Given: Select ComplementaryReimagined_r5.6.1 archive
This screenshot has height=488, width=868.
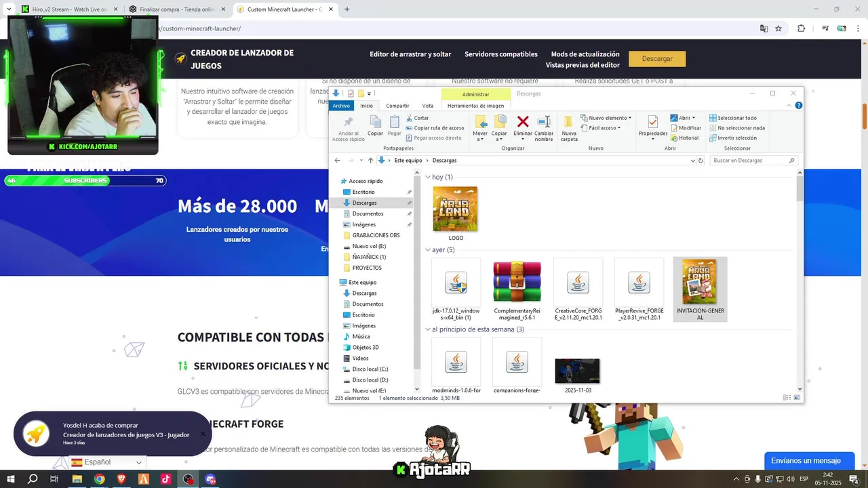Looking at the screenshot, I should pos(517,289).
